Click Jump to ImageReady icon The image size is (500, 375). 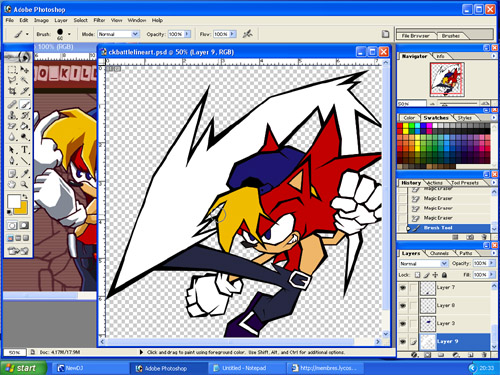(18, 251)
